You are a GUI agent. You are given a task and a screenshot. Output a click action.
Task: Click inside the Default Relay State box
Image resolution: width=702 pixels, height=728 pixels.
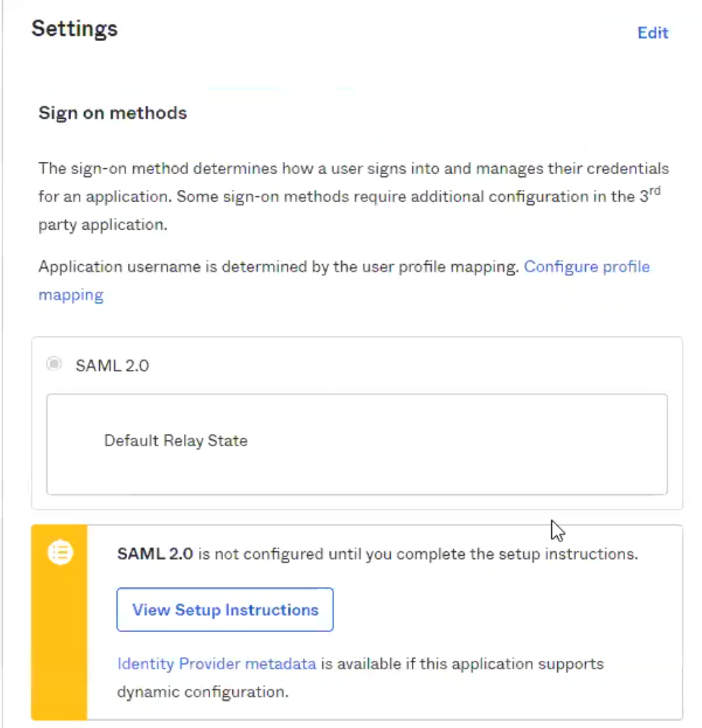[357, 444]
